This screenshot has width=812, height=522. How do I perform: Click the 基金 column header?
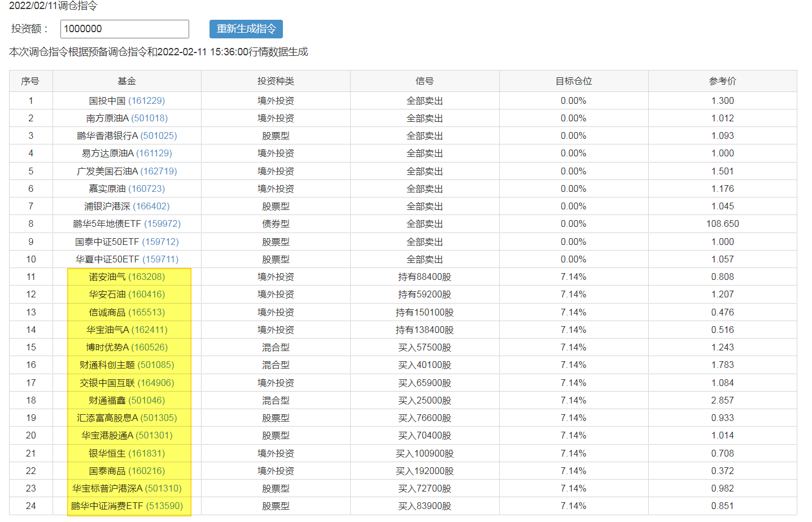pos(127,81)
